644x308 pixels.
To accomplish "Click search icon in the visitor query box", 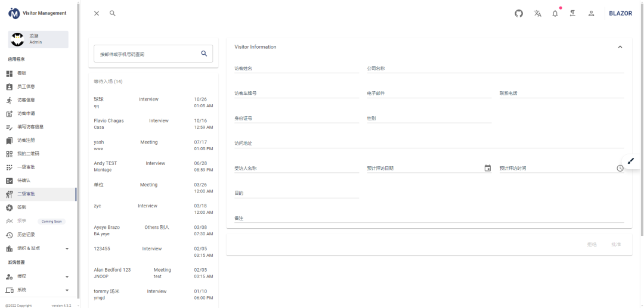I will [204, 54].
